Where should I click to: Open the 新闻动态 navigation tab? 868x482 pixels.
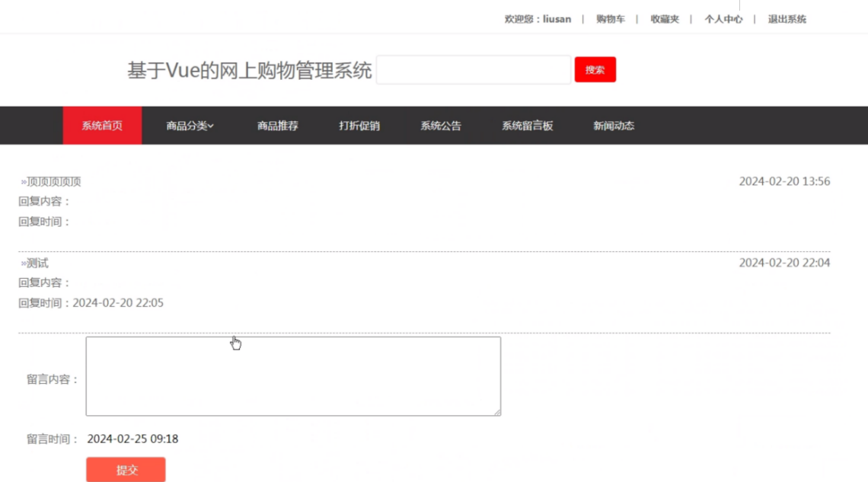pyautogui.click(x=614, y=126)
